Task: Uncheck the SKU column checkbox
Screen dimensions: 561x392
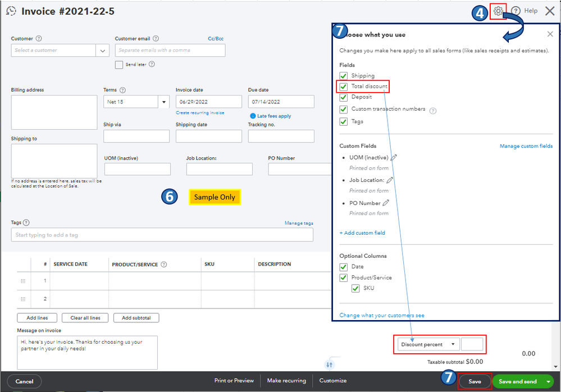Action: point(355,288)
